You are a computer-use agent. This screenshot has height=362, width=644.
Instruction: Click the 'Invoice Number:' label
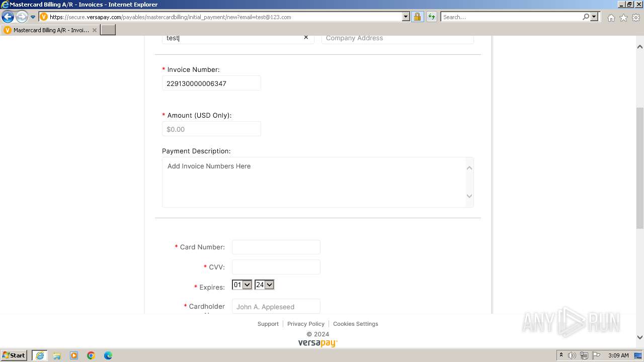pyautogui.click(x=194, y=69)
